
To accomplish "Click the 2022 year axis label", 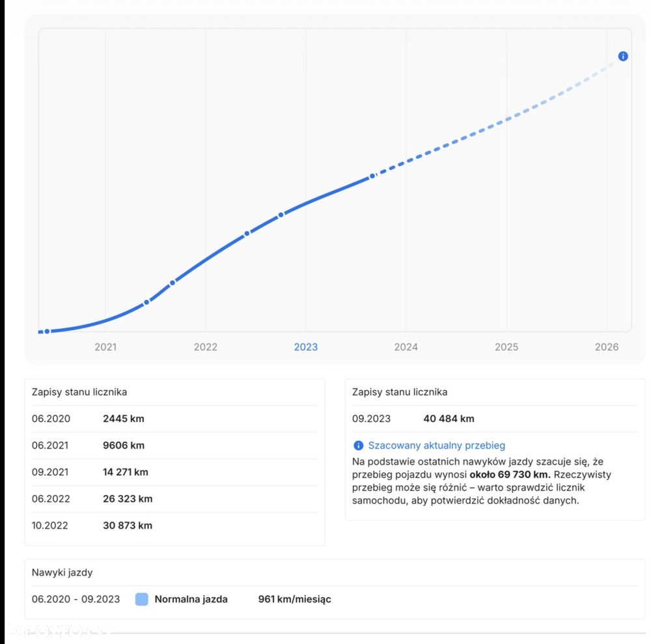I will click(206, 347).
